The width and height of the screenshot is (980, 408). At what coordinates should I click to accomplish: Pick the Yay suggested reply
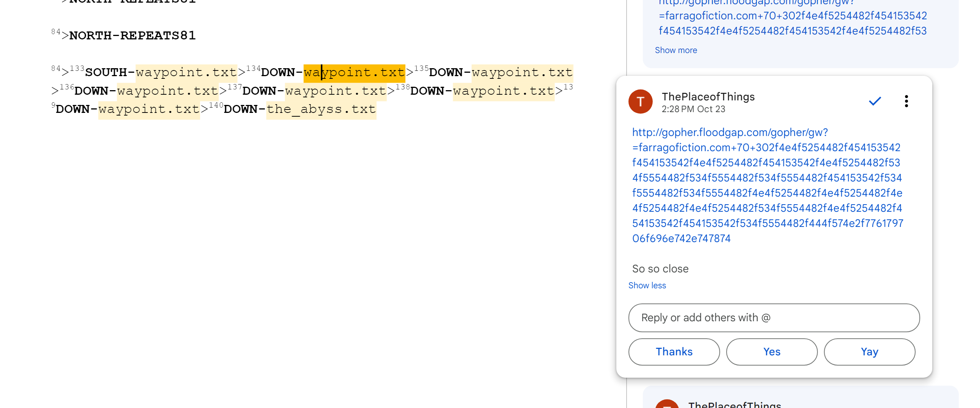coord(869,352)
